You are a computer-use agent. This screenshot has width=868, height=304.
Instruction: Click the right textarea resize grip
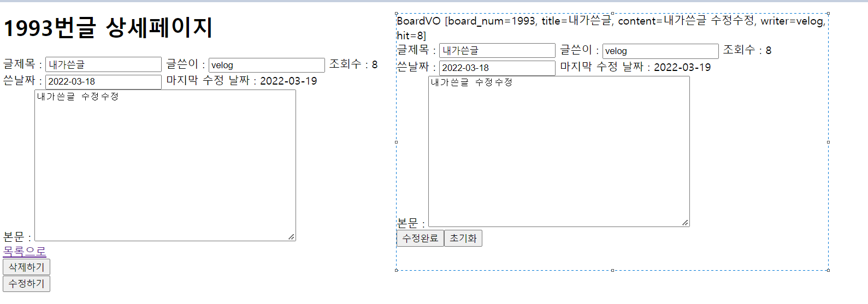point(686,223)
